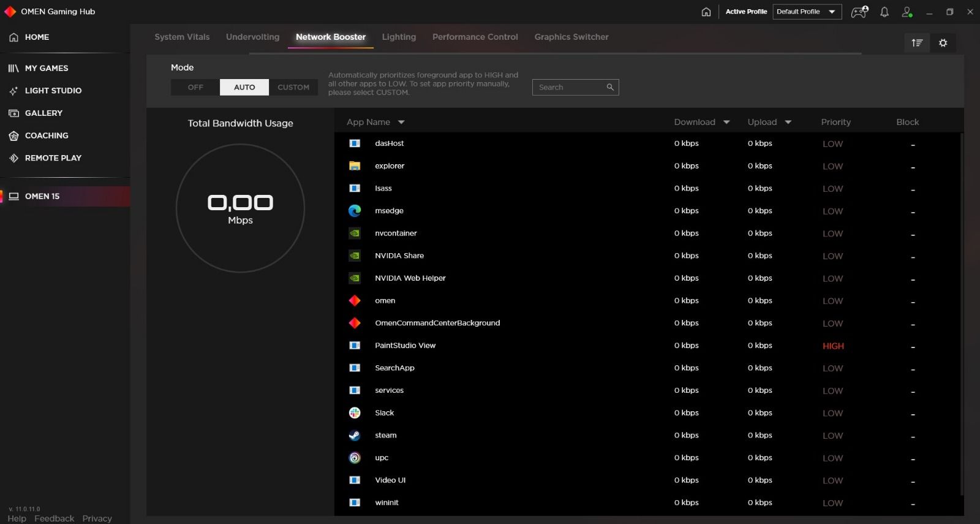Sort by Upload column arrow

(x=788, y=123)
